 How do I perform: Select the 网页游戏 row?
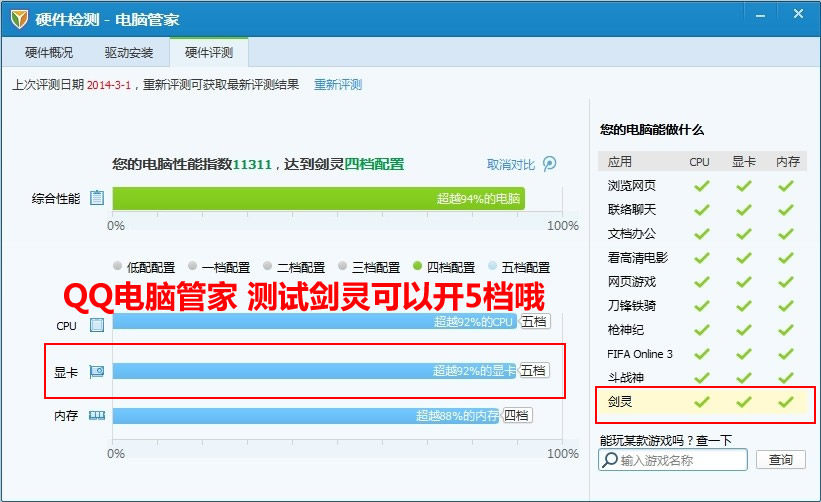pos(702,282)
